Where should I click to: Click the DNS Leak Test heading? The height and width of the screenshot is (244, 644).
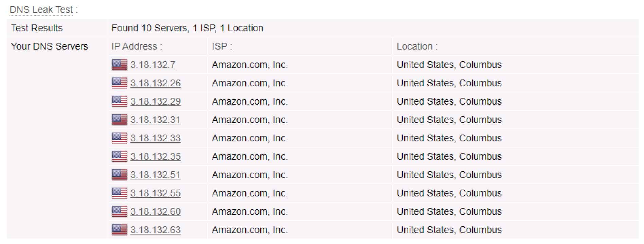(41, 10)
